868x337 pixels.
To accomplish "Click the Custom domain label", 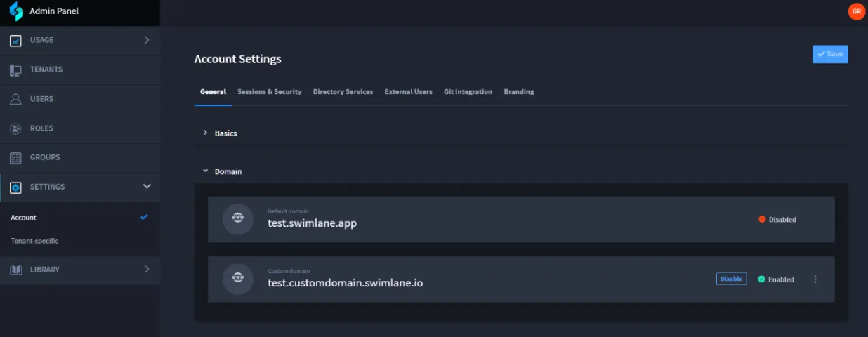I will click(x=289, y=271).
